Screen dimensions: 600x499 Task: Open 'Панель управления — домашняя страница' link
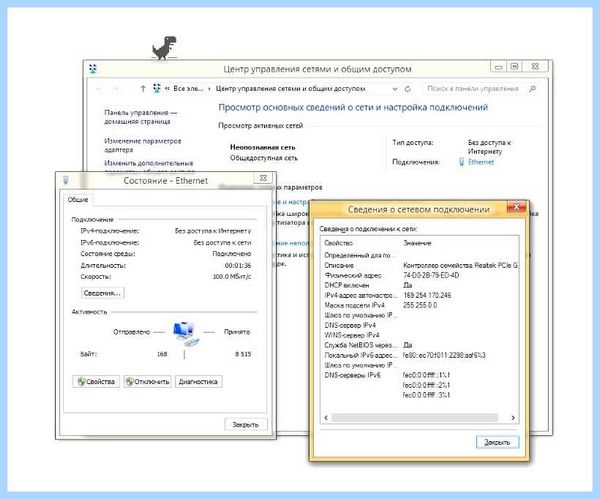point(140,117)
